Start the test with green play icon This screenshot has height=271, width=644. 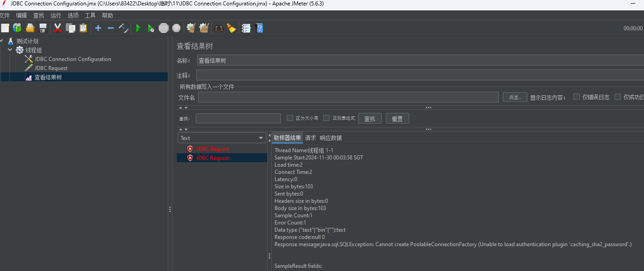138,28
